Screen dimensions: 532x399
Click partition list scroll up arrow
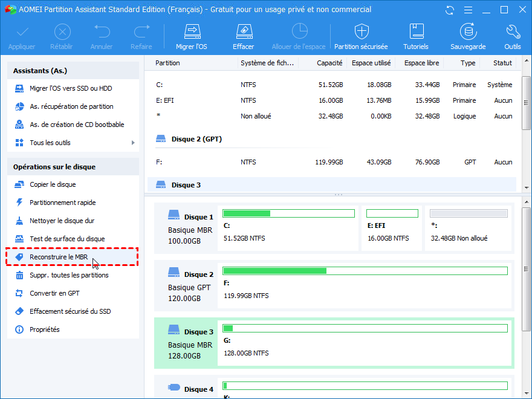[x=526, y=61]
